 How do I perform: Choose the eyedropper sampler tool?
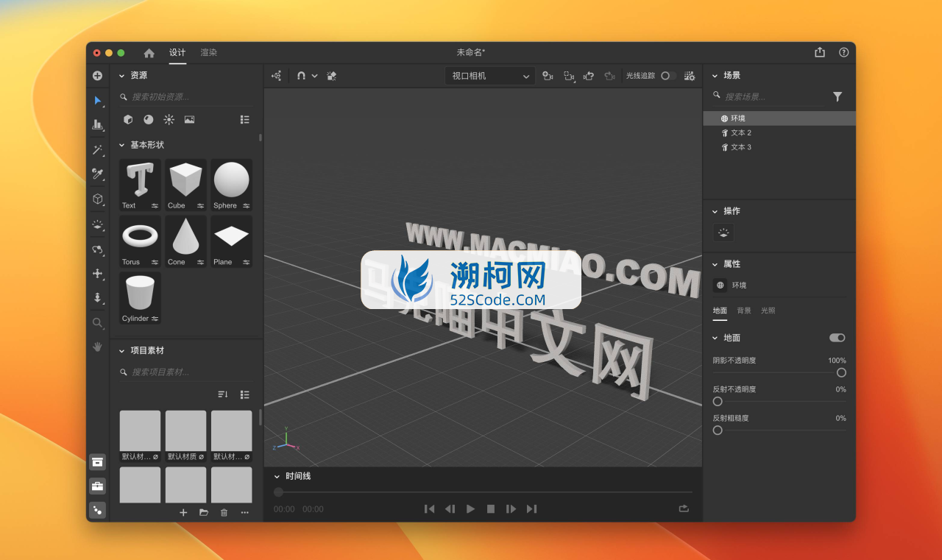click(97, 174)
